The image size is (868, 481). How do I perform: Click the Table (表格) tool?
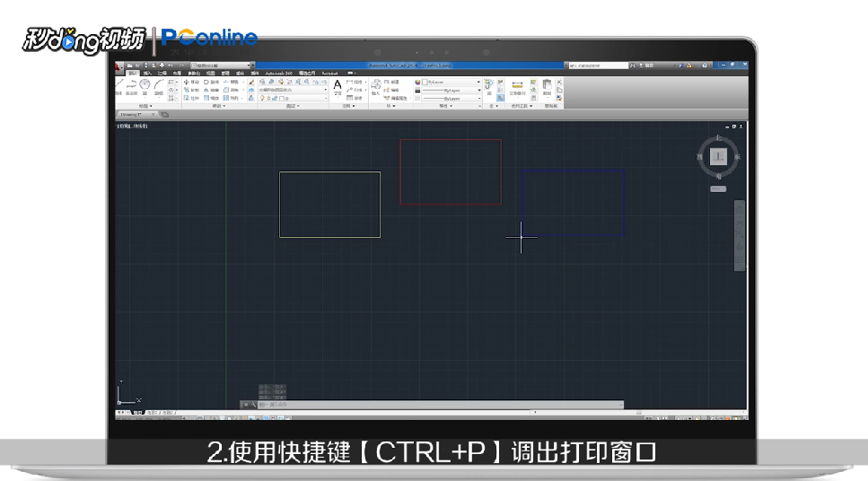pos(354,98)
